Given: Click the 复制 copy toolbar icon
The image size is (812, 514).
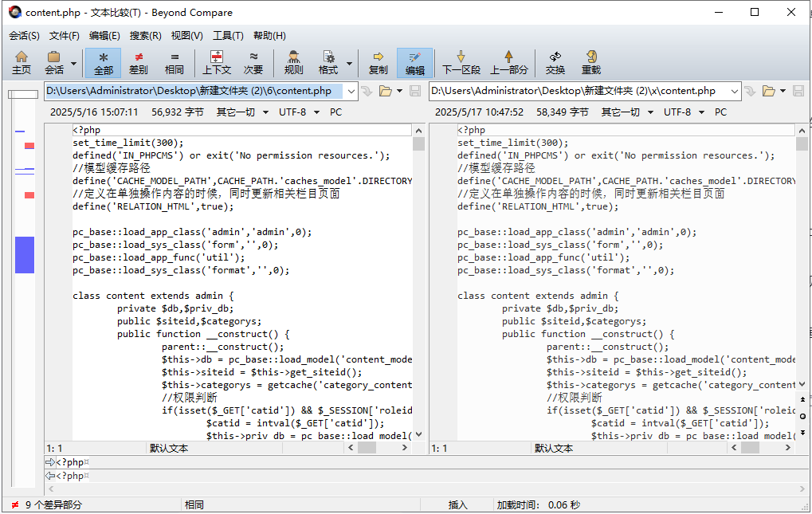Looking at the screenshot, I should coord(378,63).
